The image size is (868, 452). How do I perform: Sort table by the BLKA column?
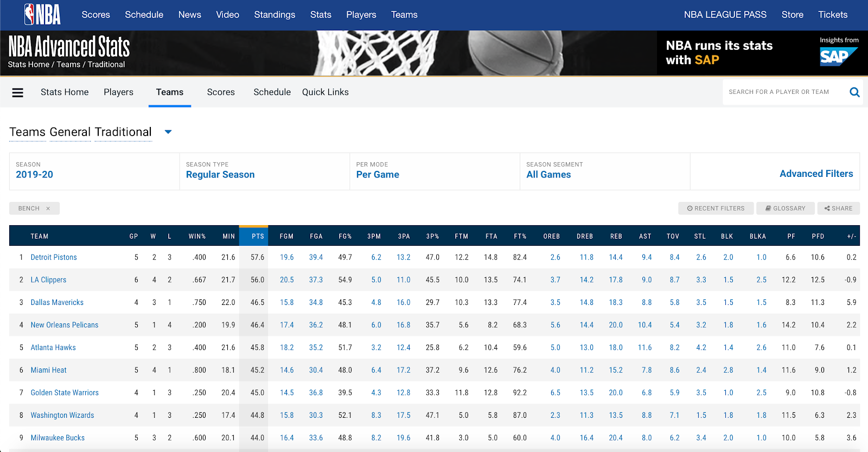click(x=758, y=237)
